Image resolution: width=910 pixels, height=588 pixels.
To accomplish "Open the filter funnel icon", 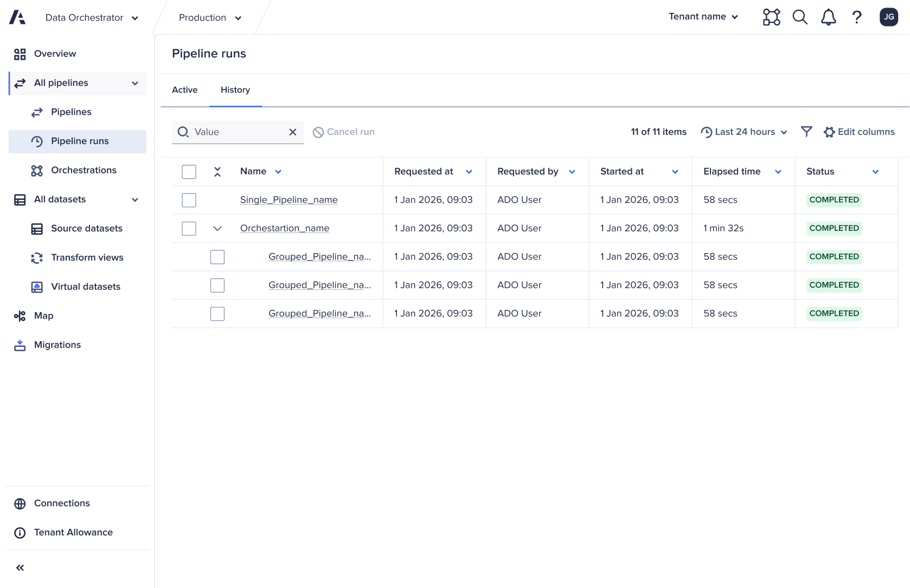I will (806, 132).
